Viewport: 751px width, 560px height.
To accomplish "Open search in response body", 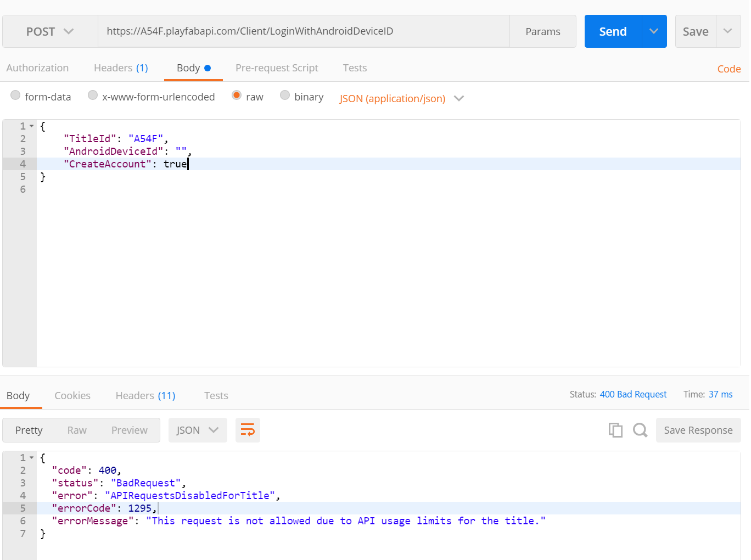I will click(x=640, y=430).
